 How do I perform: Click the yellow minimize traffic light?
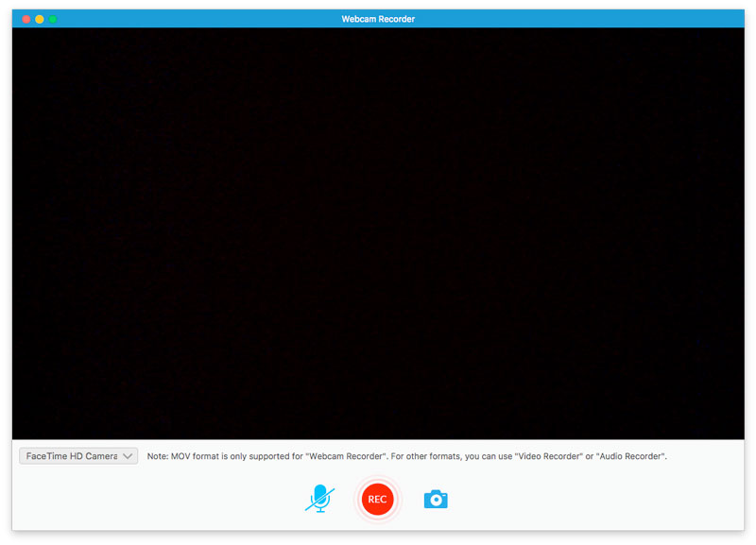39,17
